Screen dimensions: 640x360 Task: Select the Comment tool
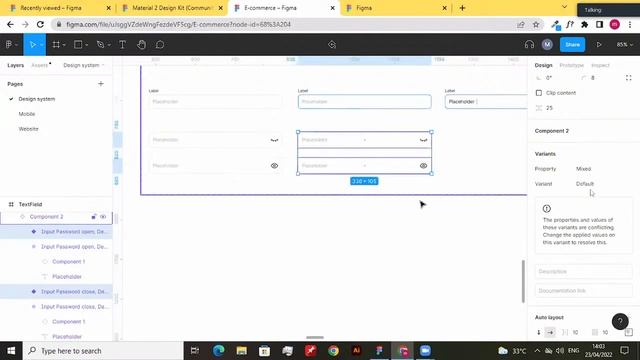click(160, 44)
